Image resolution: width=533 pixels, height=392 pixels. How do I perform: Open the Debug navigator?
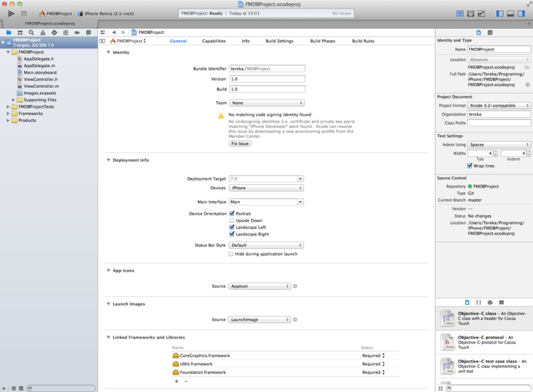(65, 33)
